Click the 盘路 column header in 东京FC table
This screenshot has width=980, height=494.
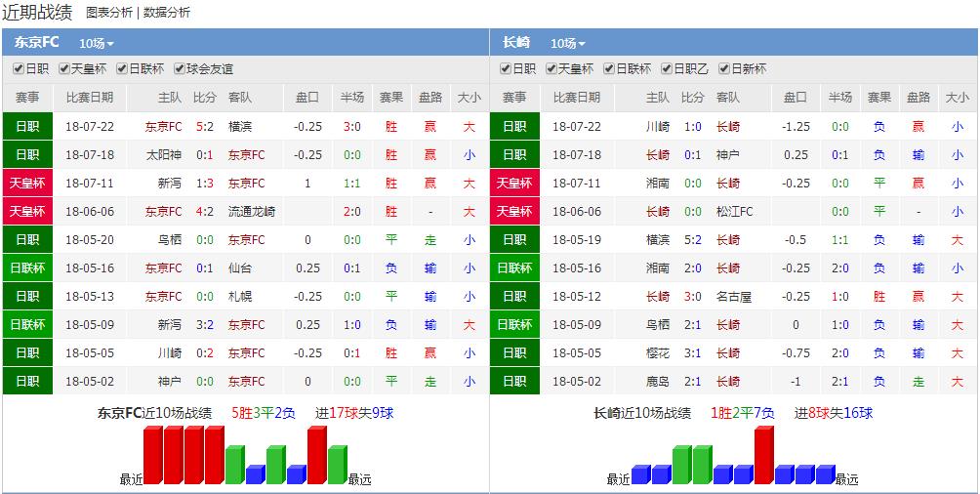pyautogui.click(x=430, y=98)
